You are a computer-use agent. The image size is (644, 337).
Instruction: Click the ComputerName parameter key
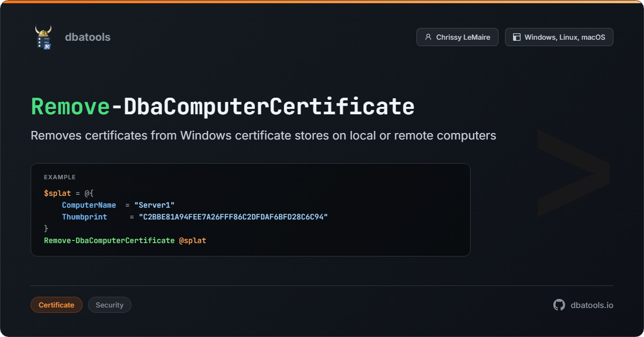[89, 205]
